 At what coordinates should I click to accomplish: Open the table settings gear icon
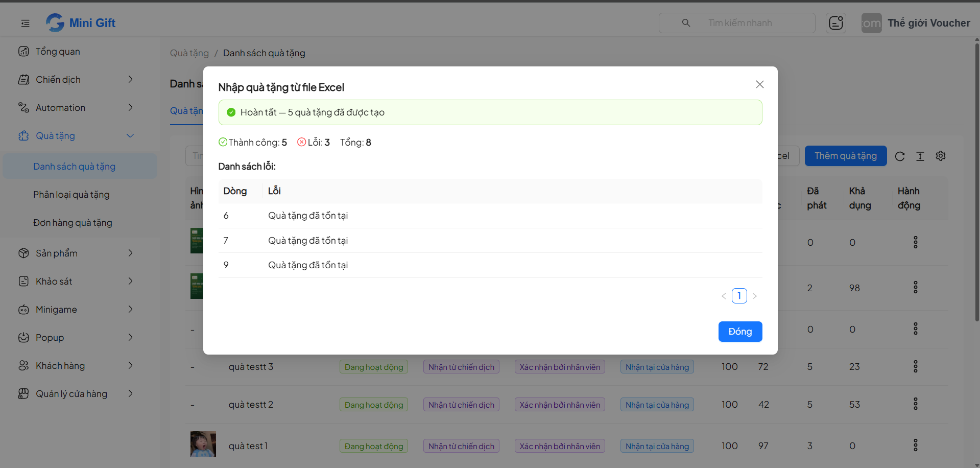pos(941,156)
